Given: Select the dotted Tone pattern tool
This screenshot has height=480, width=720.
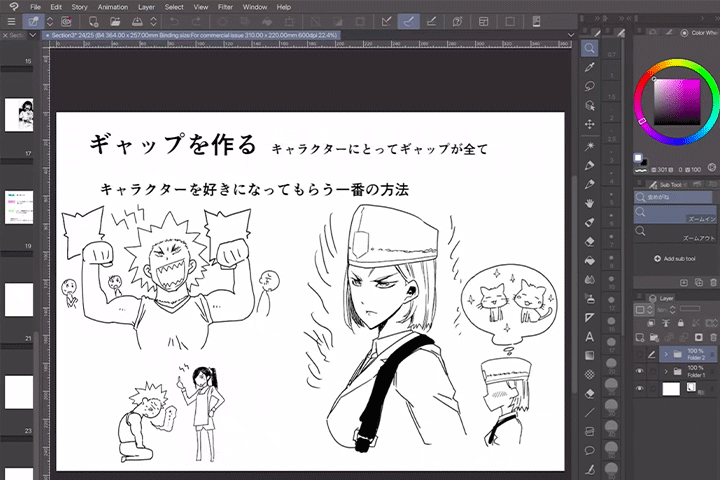Looking at the screenshot, I should click(590, 375).
